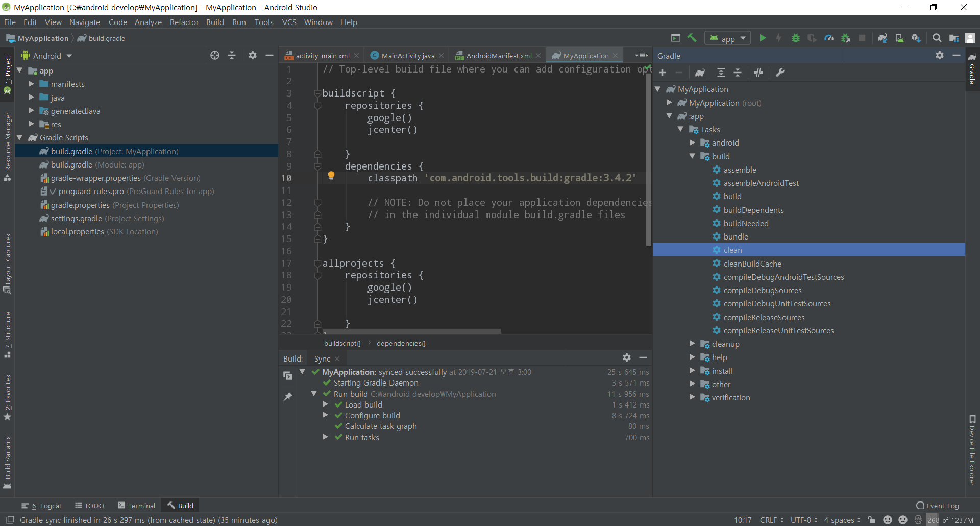Click the editor horizontal scrollbar
This screenshot has height=526, width=980.
coord(411,331)
